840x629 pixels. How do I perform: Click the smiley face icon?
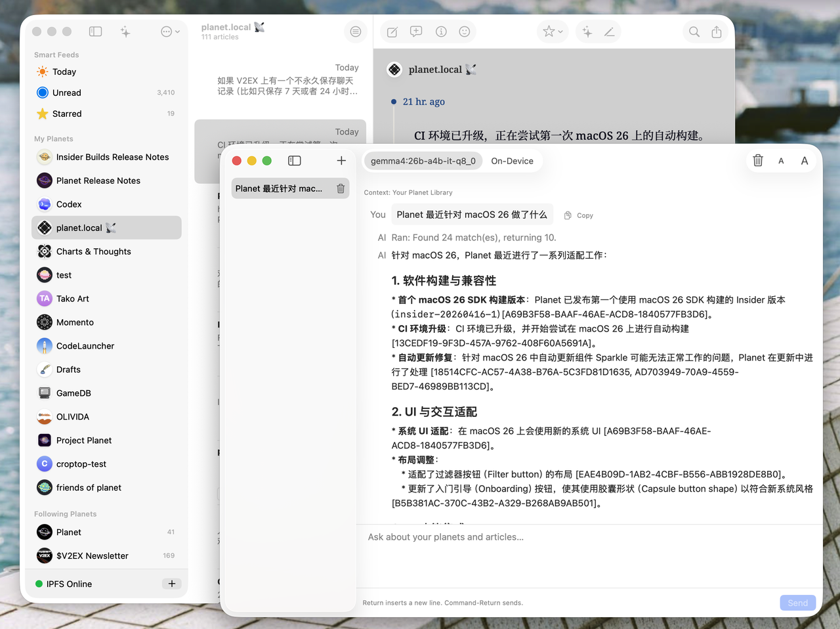point(465,32)
